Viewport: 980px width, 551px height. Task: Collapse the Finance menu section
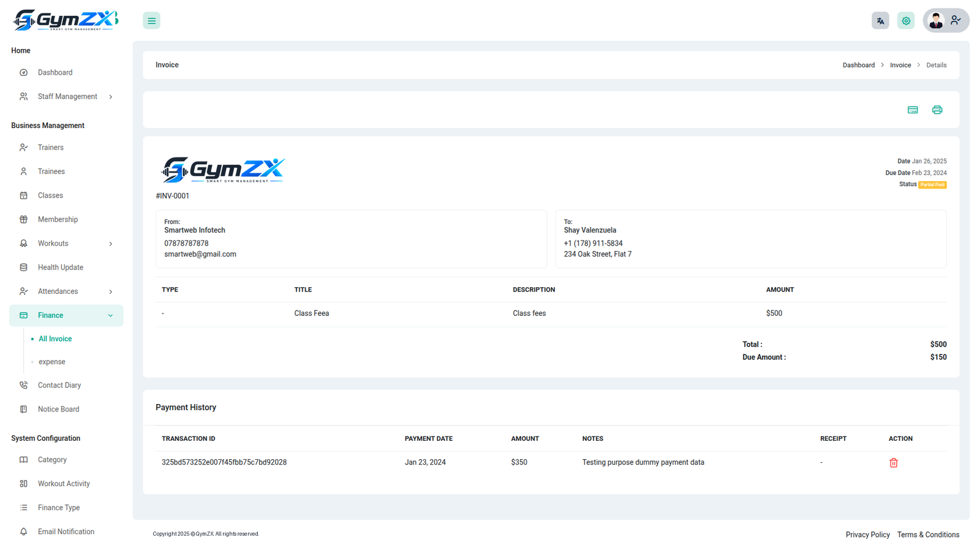pos(66,315)
